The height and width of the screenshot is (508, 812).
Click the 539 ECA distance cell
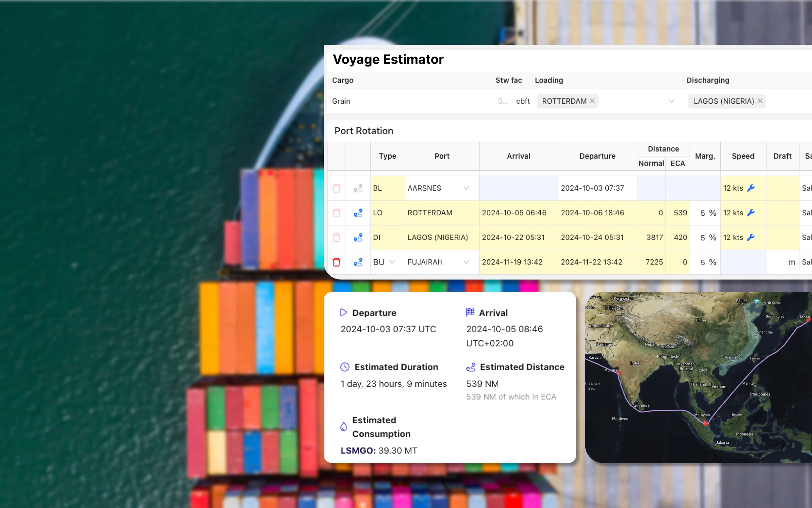point(678,213)
